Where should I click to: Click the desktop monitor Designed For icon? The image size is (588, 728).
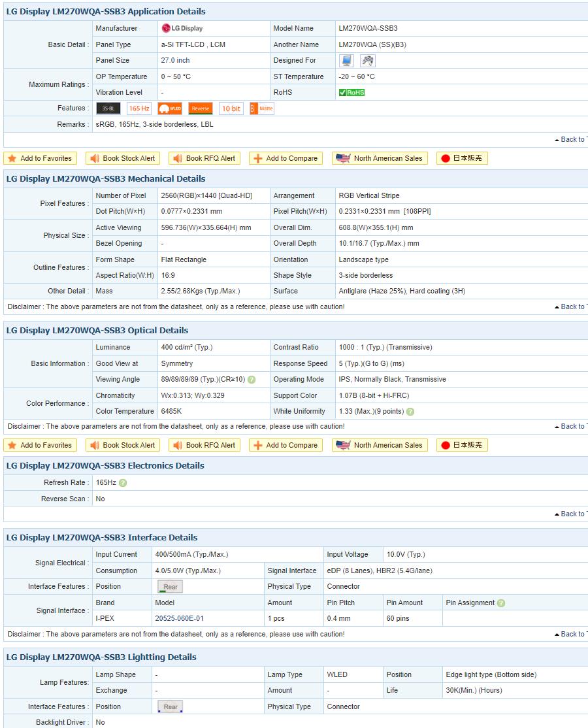point(346,60)
